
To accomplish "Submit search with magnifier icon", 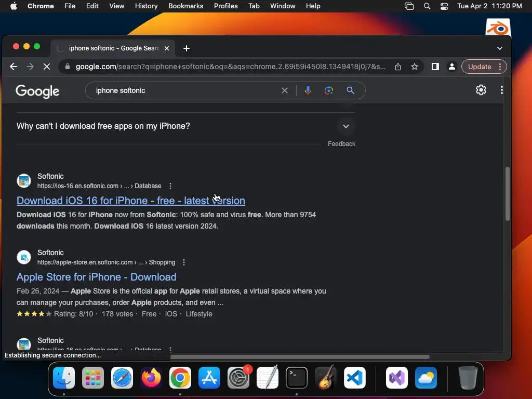I will [x=351, y=90].
